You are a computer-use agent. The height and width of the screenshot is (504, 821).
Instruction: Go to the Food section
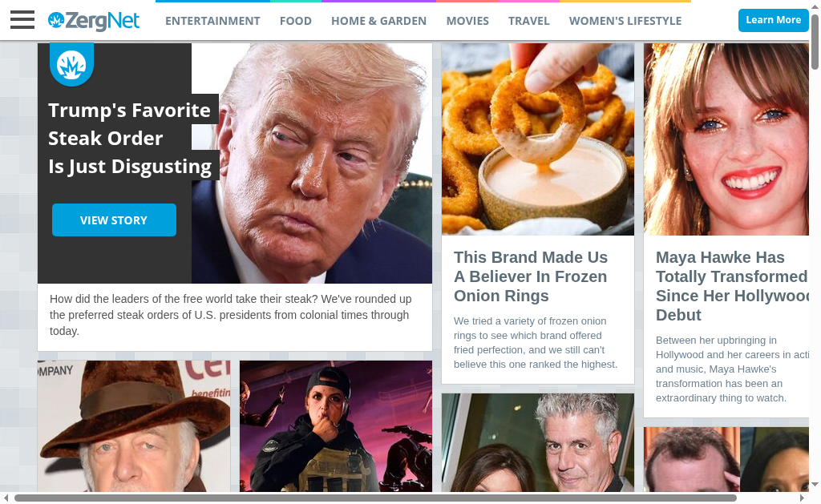(x=295, y=21)
